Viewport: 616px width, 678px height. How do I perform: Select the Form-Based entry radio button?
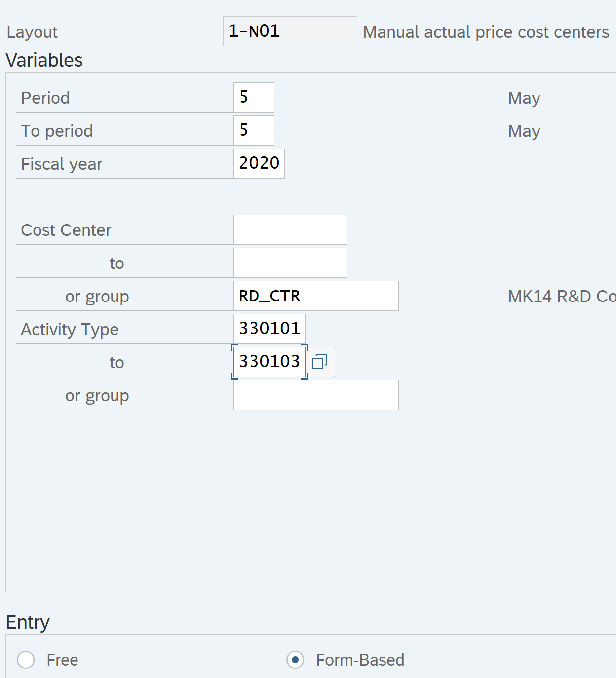[295, 660]
